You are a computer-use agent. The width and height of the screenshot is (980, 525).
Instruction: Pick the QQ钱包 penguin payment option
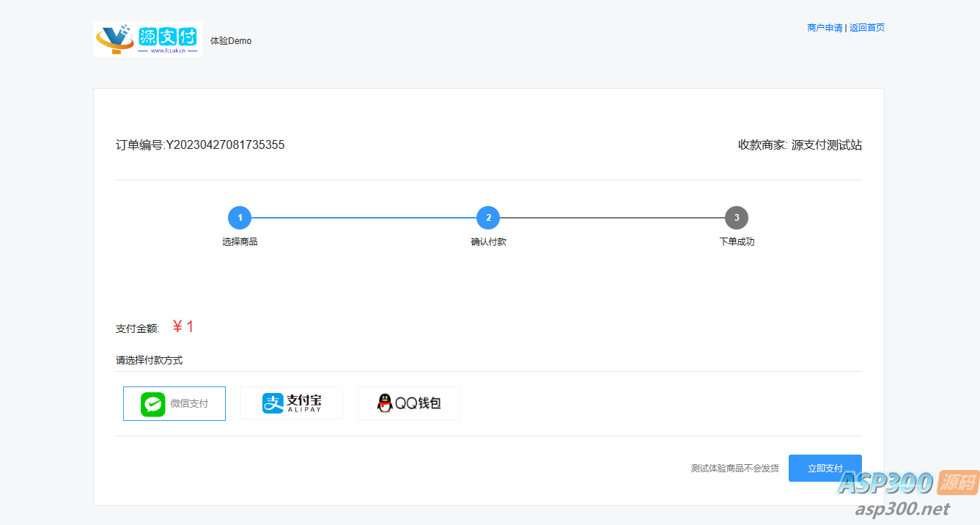(x=409, y=403)
